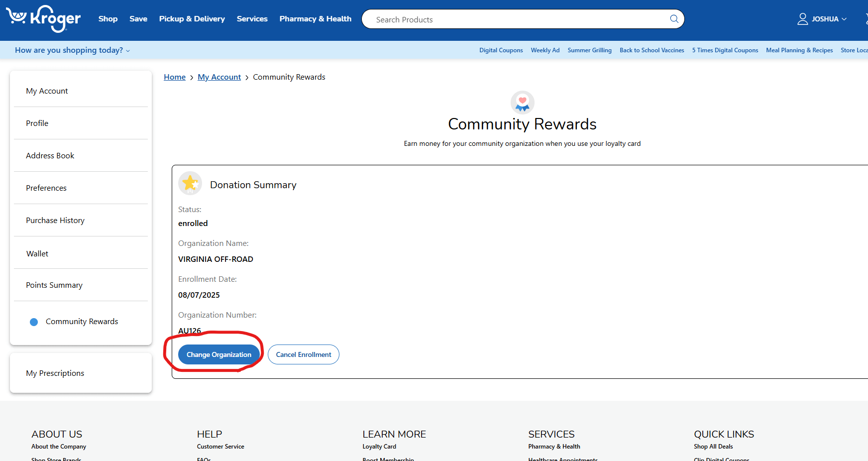Image resolution: width=868 pixels, height=461 pixels.
Task: Select Profile in the sidebar
Action: [x=81, y=123]
